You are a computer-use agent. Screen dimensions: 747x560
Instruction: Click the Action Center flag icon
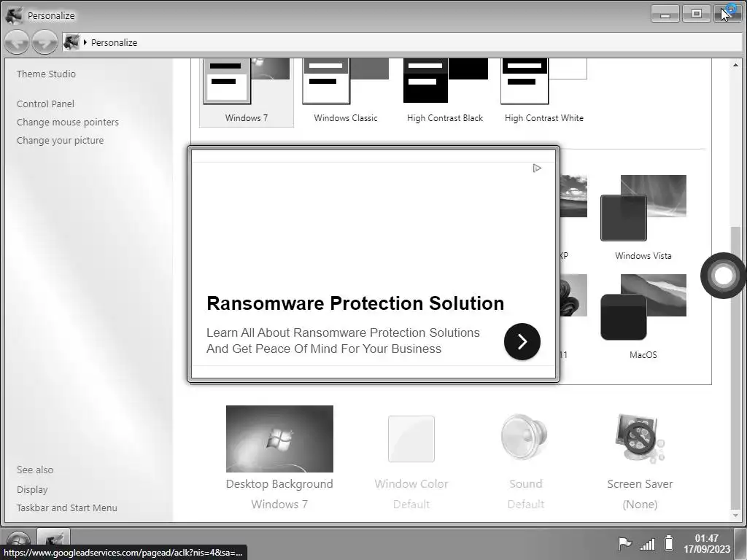tap(624, 542)
